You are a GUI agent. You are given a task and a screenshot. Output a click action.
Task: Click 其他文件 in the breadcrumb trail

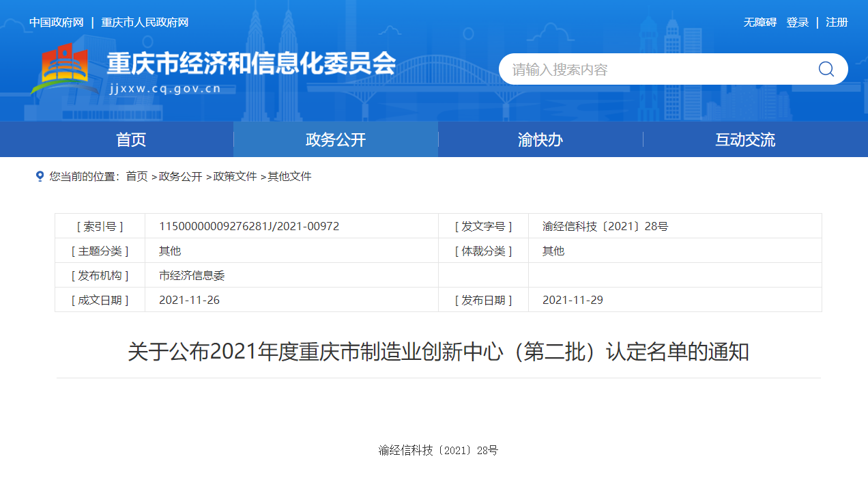289,176
